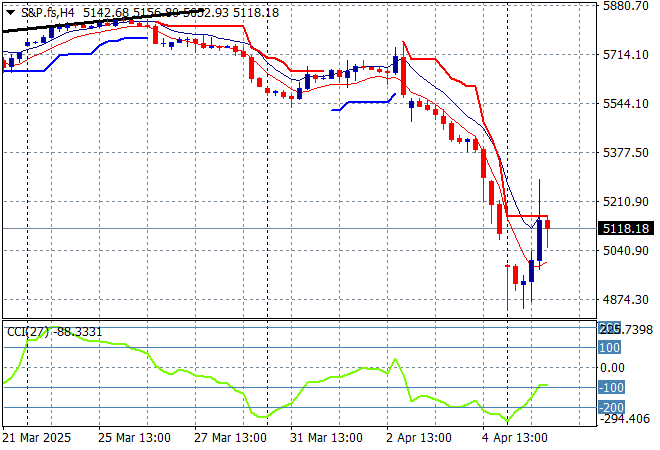This screenshot has height=450, width=660.
Task: Click the 5377.50 price axis label
Action: point(626,152)
